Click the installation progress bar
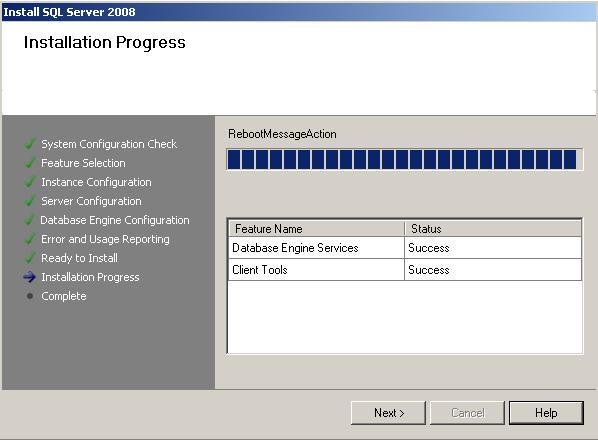The height and width of the screenshot is (440, 598). click(x=405, y=159)
